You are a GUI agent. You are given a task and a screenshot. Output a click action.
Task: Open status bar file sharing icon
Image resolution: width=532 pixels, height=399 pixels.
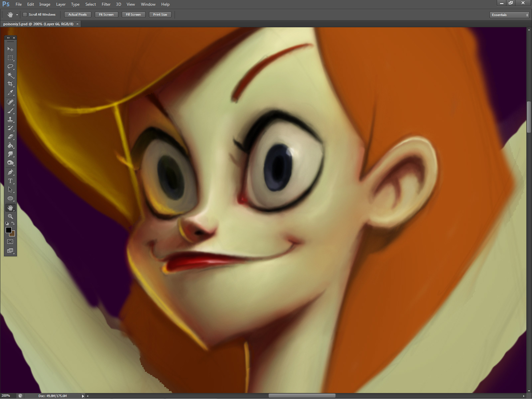(x=20, y=396)
